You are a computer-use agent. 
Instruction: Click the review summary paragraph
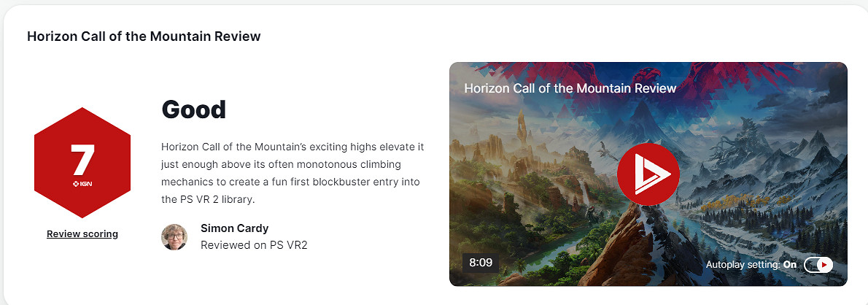point(292,173)
